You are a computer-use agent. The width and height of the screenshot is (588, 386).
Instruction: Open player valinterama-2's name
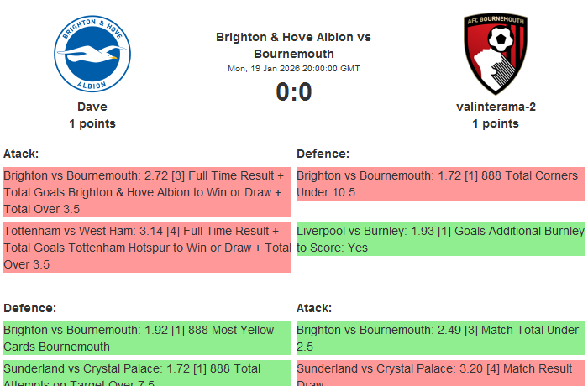pos(496,107)
